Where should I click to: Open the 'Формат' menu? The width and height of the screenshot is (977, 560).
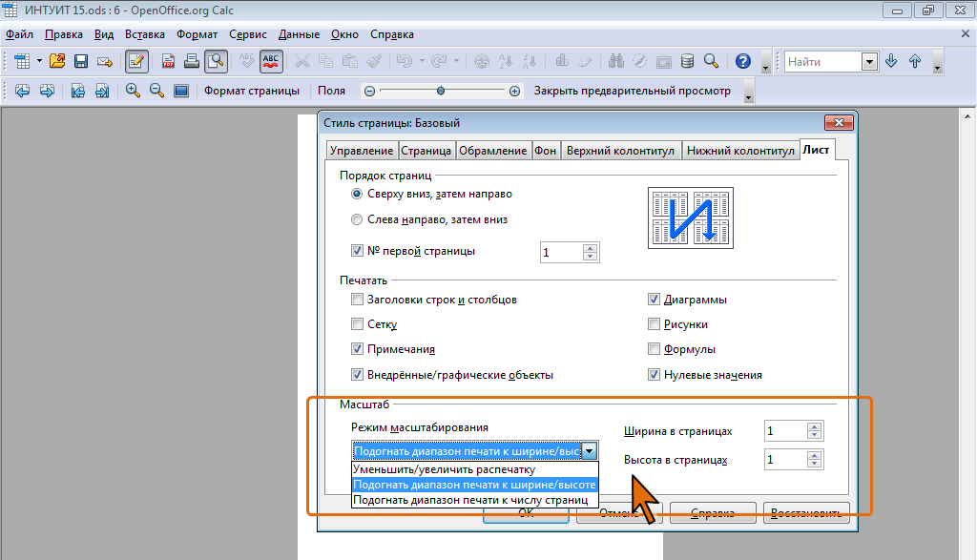pyautogui.click(x=197, y=34)
